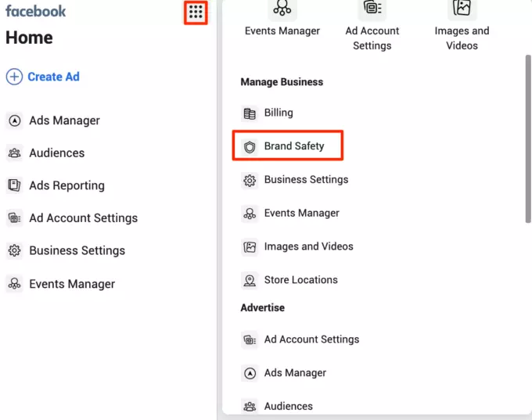Select Images and Videos under Manage Business

(x=308, y=246)
